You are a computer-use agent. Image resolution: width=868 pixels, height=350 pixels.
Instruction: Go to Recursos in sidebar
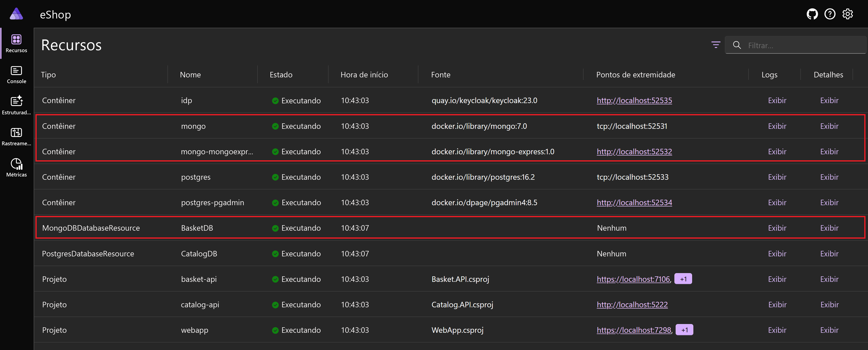16,44
